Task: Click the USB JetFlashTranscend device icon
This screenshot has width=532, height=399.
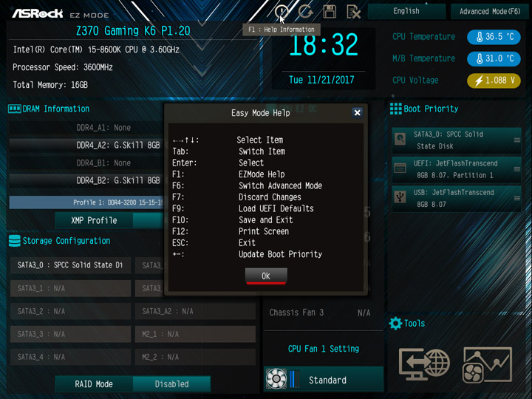Action: pos(400,197)
